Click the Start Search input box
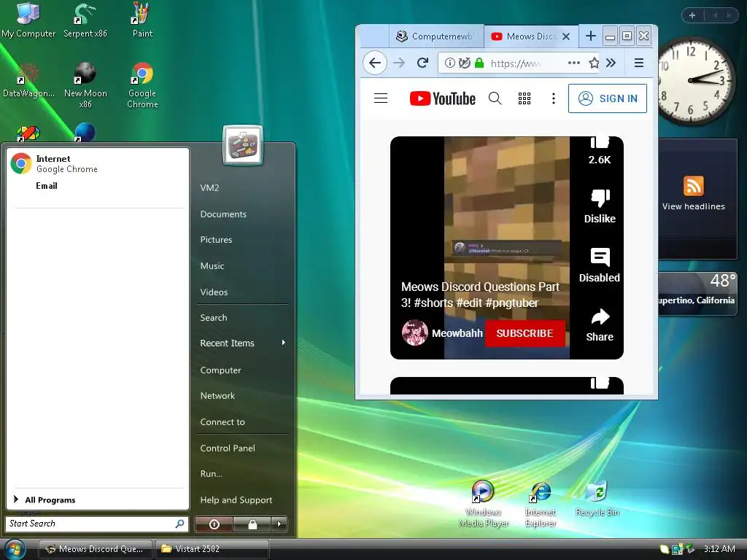Screen dimensions: 747x560 tap(90, 524)
